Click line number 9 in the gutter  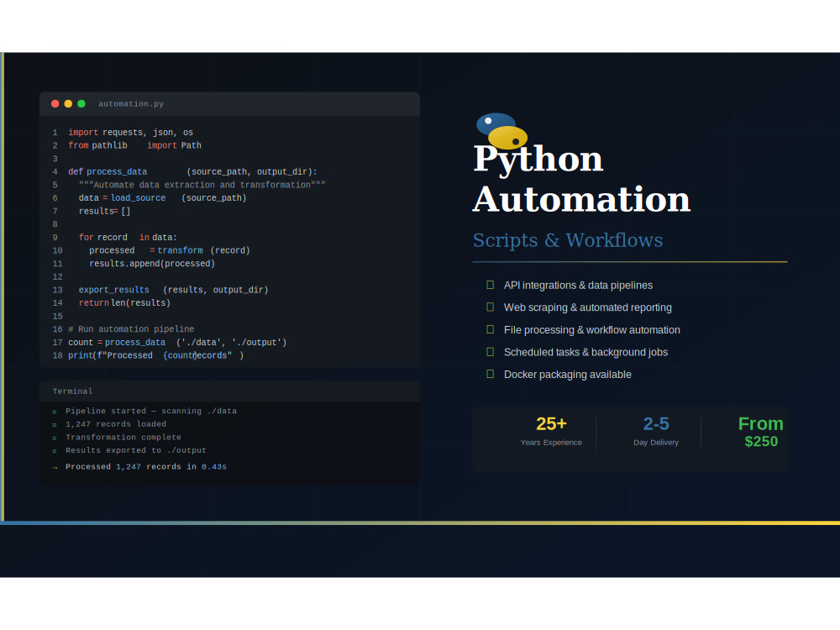(55, 238)
